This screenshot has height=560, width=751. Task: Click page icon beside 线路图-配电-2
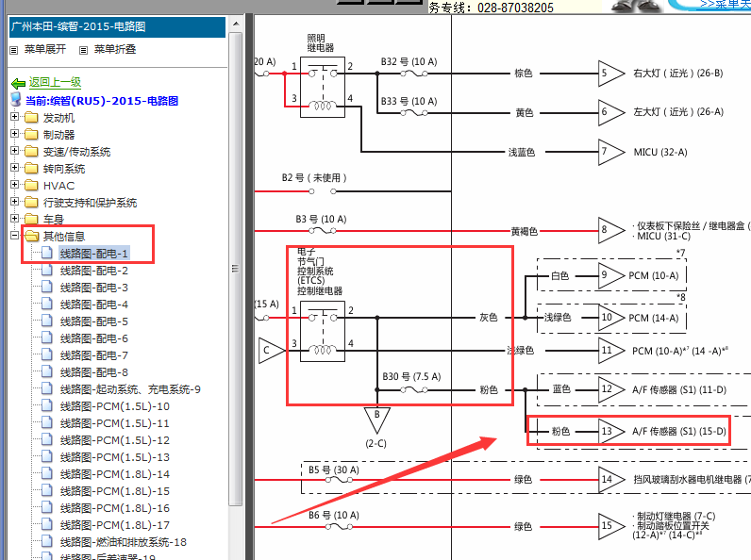[x=47, y=270]
